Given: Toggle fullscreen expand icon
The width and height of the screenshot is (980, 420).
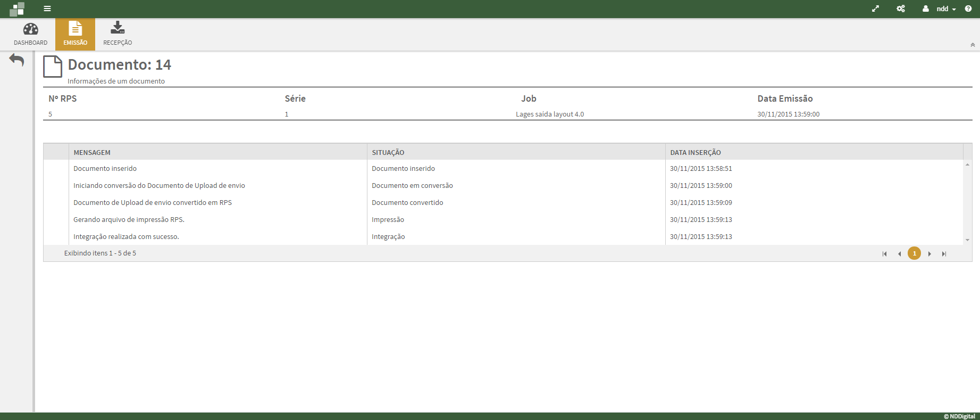Looking at the screenshot, I should 875,9.
